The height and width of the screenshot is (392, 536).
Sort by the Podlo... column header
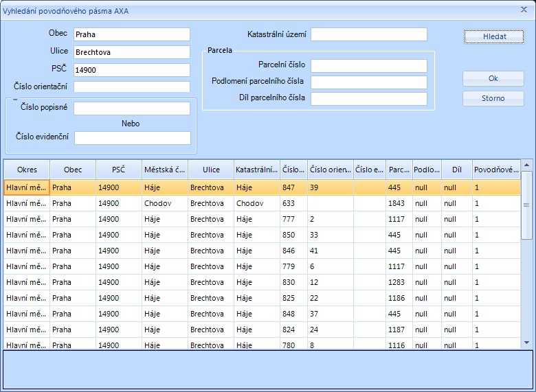427,170
